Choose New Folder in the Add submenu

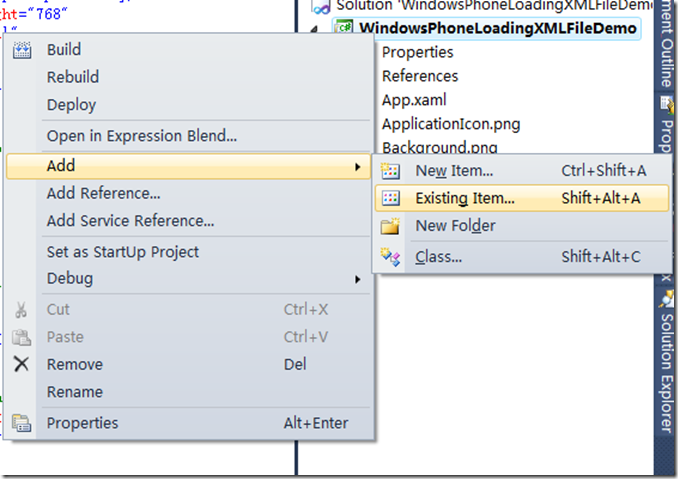pyautogui.click(x=521, y=226)
